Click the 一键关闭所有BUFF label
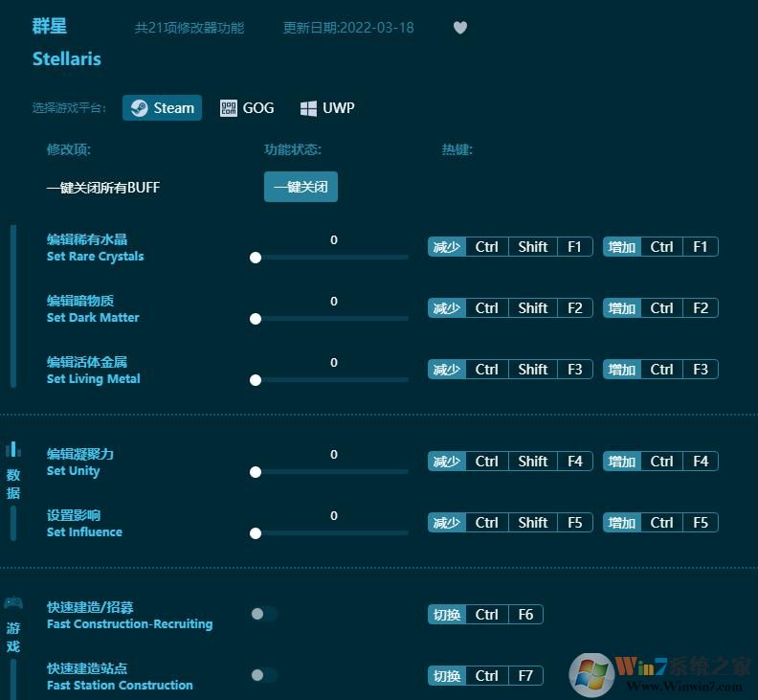This screenshot has width=758, height=700. coord(103,188)
